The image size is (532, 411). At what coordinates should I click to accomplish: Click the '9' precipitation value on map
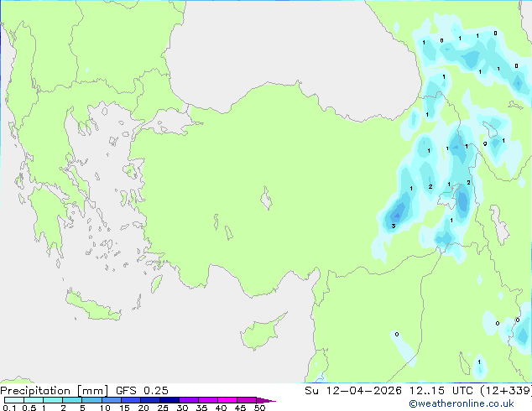tap(485, 143)
